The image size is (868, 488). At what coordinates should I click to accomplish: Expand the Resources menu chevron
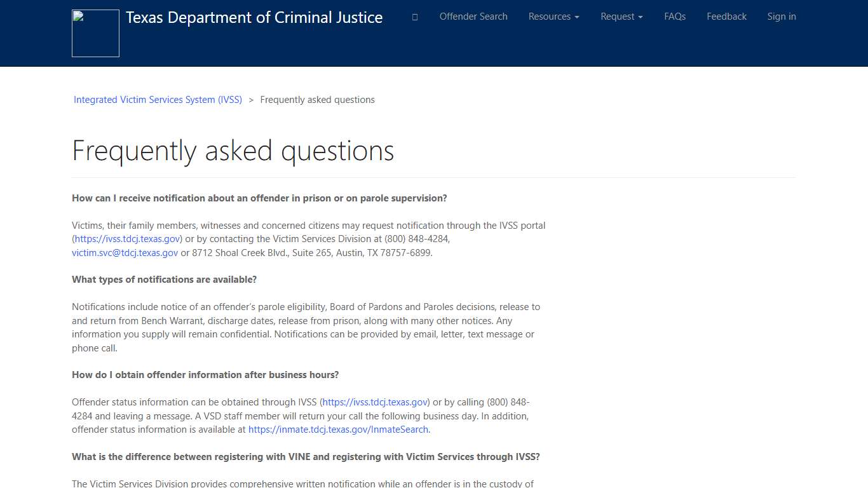[577, 17]
